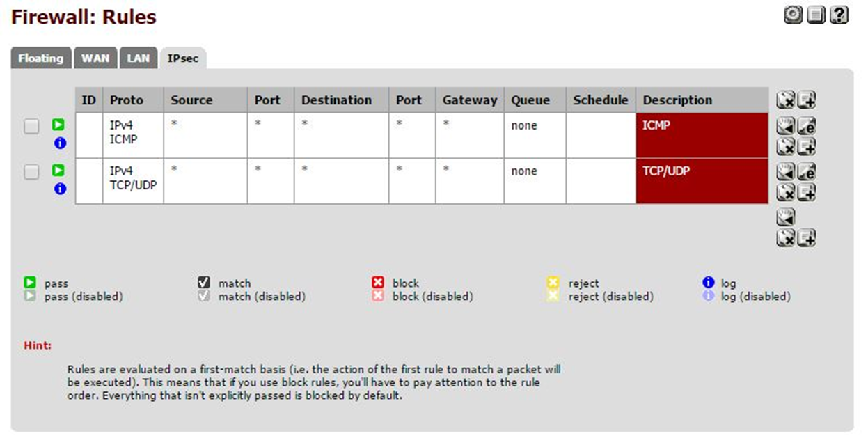Add new rule based on TCP/UDP rule
This screenshot has height=447, width=868.
[807, 191]
